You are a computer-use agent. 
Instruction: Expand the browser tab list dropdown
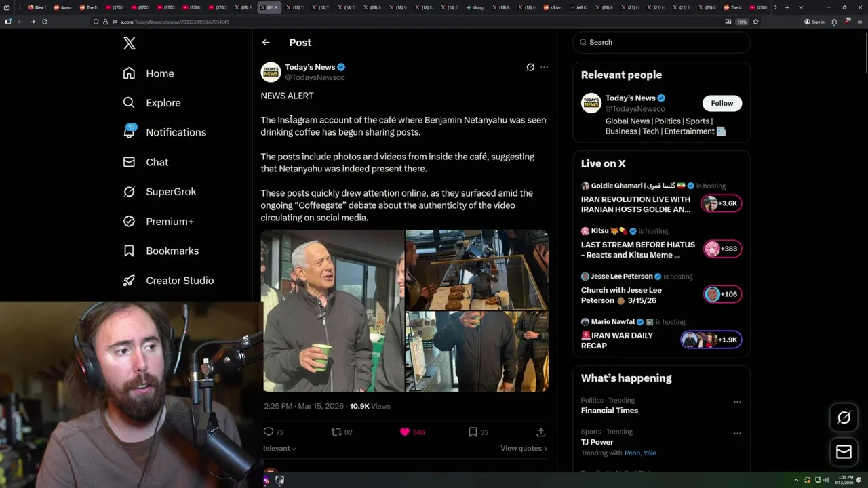[801, 7]
